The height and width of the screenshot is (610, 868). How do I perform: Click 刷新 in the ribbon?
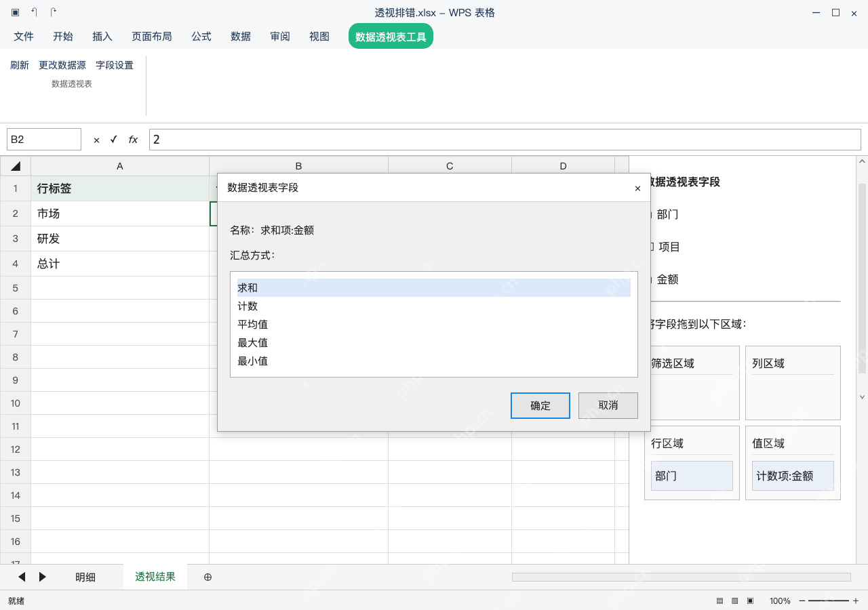click(x=20, y=65)
